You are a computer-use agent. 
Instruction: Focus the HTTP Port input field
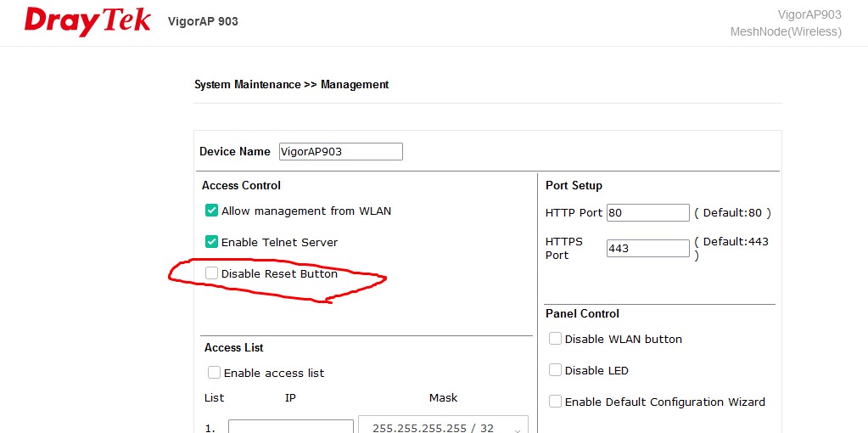click(647, 213)
